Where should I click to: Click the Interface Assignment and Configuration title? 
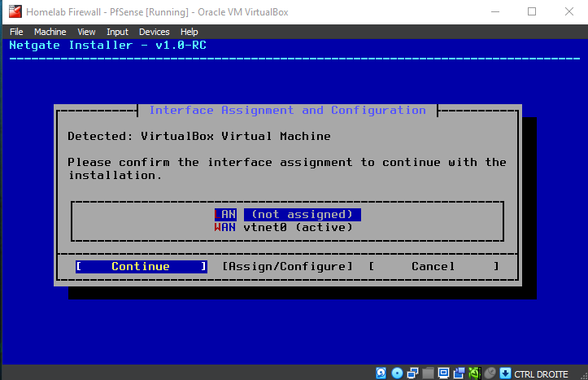(x=288, y=111)
